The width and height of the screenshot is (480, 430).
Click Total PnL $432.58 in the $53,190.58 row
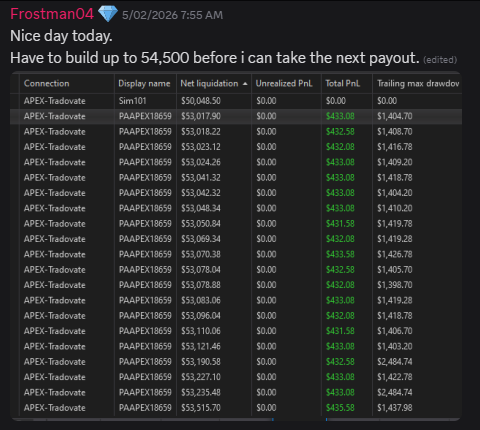tap(340, 361)
